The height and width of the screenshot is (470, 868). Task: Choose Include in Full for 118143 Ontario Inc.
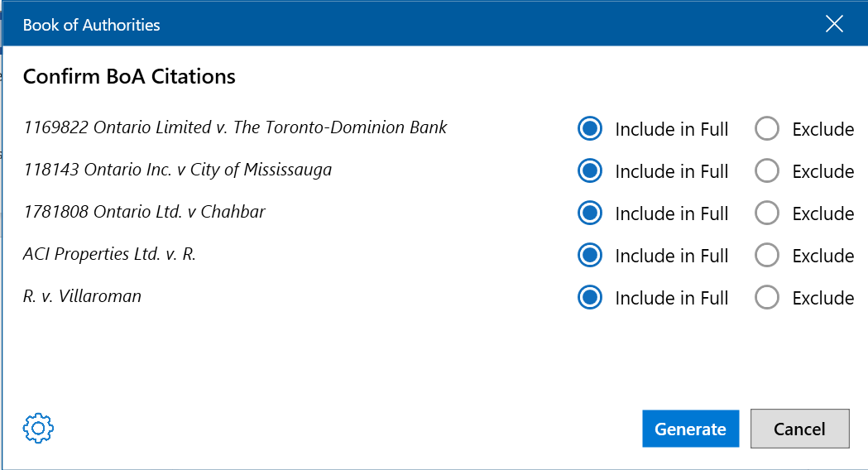coord(589,170)
